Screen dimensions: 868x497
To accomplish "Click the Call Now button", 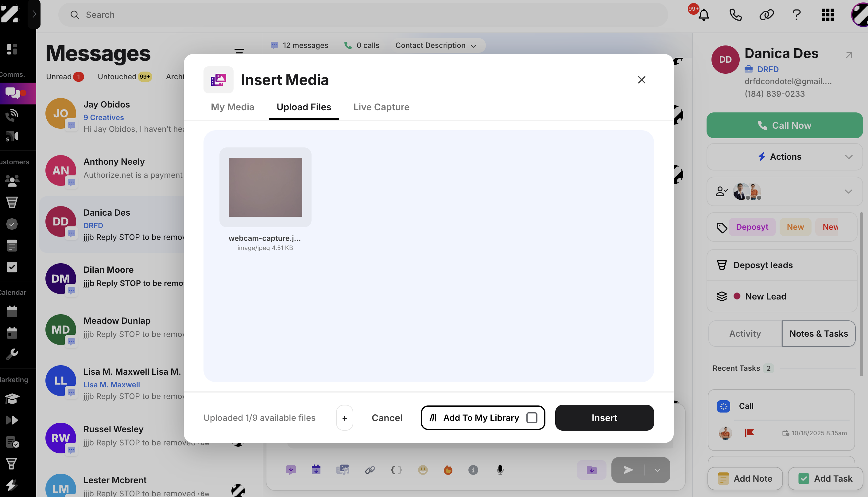I will (x=785, y=125).
